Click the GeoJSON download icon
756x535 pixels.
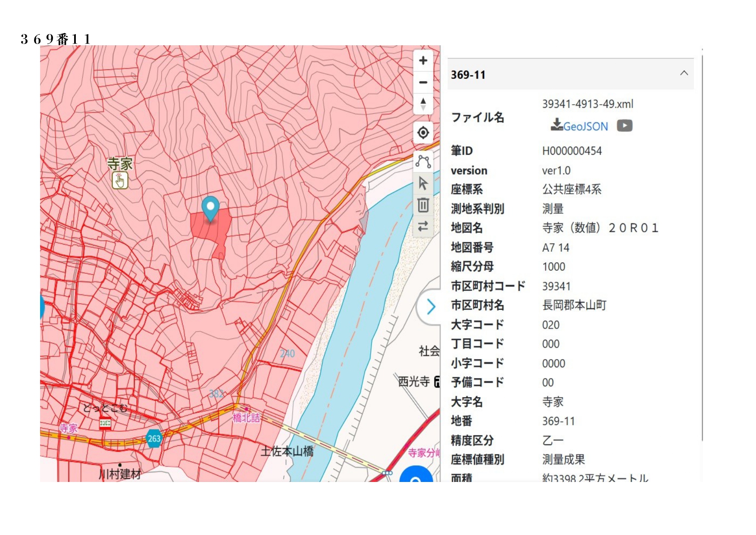[x=557, y=125]
